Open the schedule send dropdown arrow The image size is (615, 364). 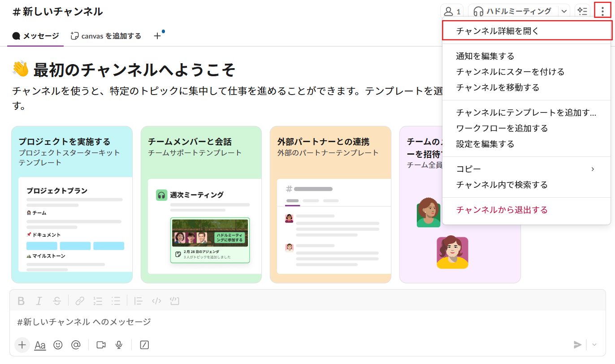(594, 345)
